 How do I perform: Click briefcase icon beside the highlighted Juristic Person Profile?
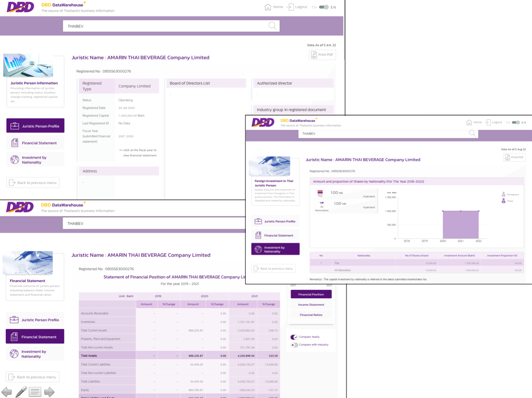click(x=15, y=126)
